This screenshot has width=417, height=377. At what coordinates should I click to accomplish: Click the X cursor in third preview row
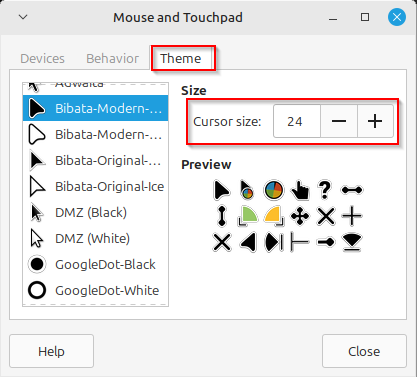pos(222,242)
